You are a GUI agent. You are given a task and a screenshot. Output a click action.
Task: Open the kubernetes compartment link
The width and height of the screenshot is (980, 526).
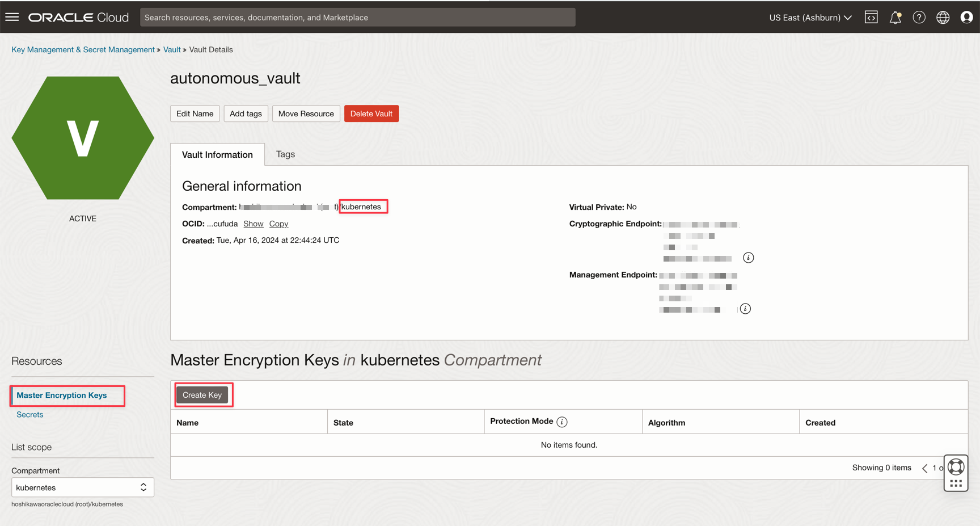click(361, 207)
